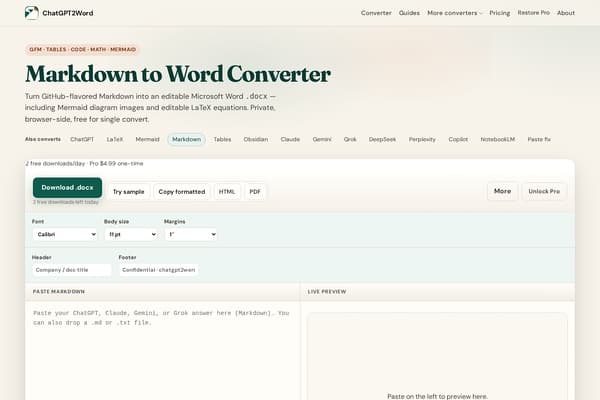600x400 pixels.
Task: Select Restore Pro in the header
Action: [x=533, y=13]
